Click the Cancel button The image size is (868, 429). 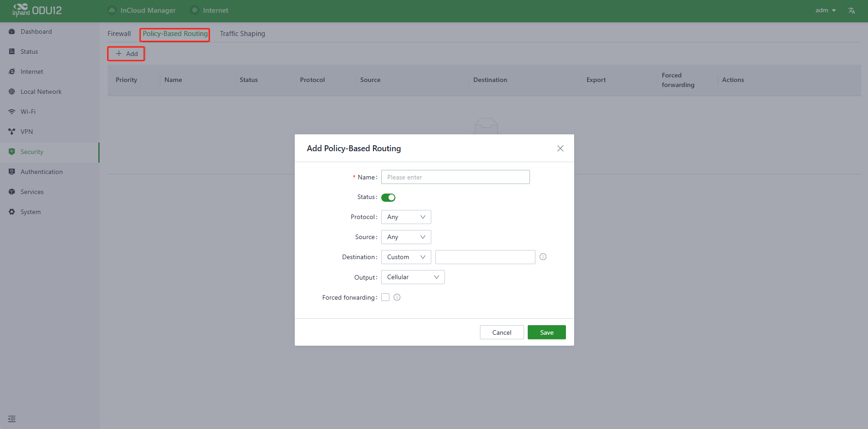pos(501,332)
